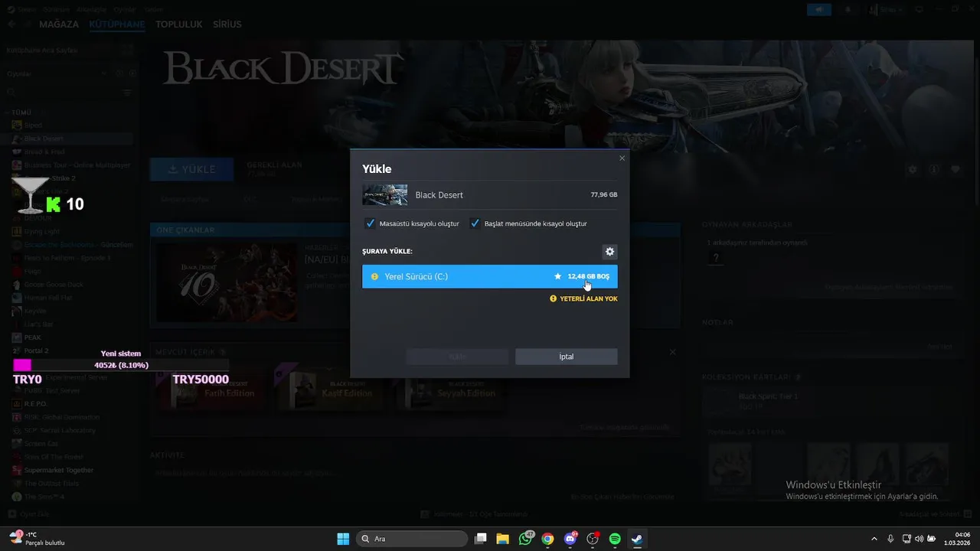Image resolution: width=980 pixels, height=551 pixels.
Task: Click the unknown friend avatar under OYNAYAN ARKADAŞLAR
Action: 716,258
